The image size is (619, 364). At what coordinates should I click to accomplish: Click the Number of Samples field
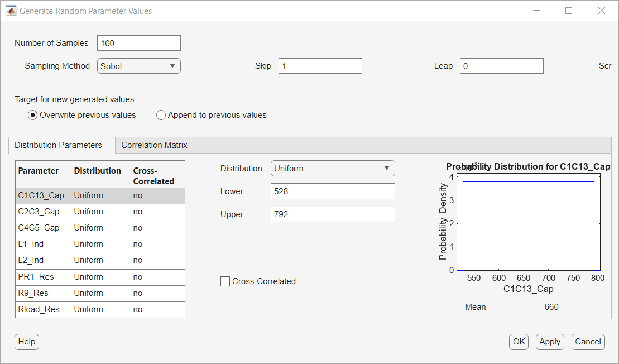click(139, 43)
